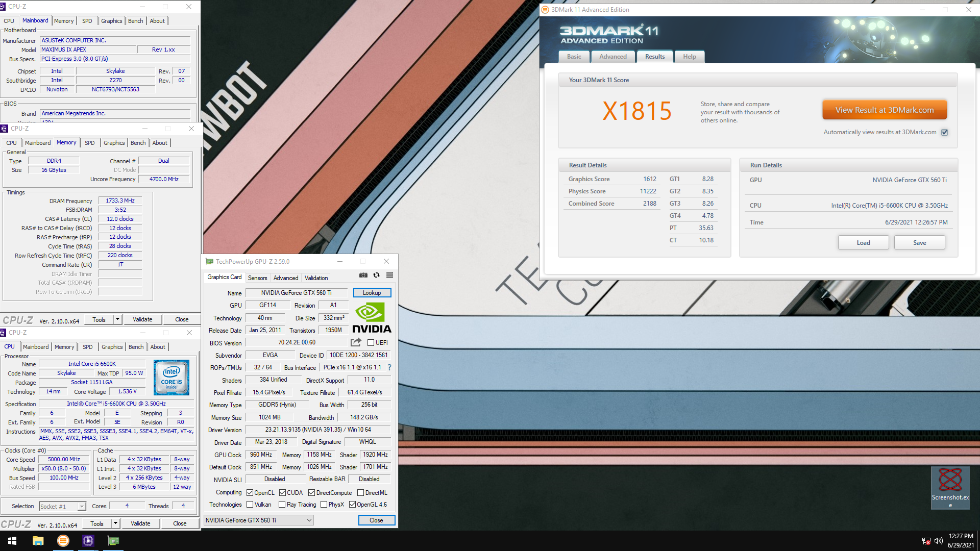This screenshot has width=980, height=551.
Task: Click the BIOS export share icon
Action: (356, 342)
